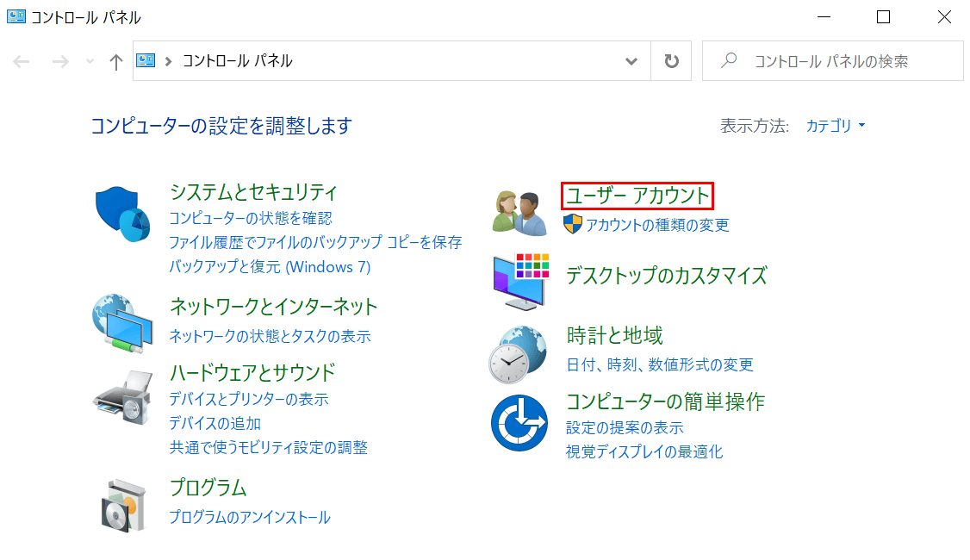
Task: Open デバイスとプリンターの表示 link
Action: (x=249, y=399)
